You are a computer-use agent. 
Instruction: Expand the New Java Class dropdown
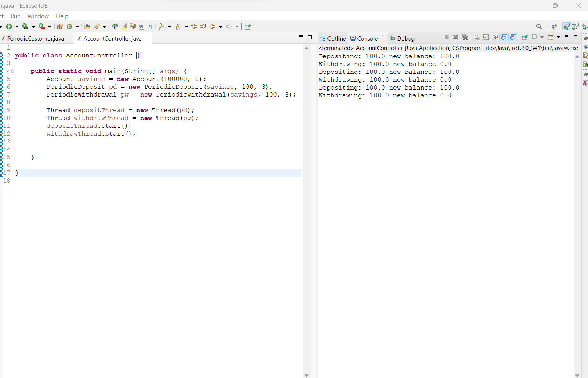[77, 27]
